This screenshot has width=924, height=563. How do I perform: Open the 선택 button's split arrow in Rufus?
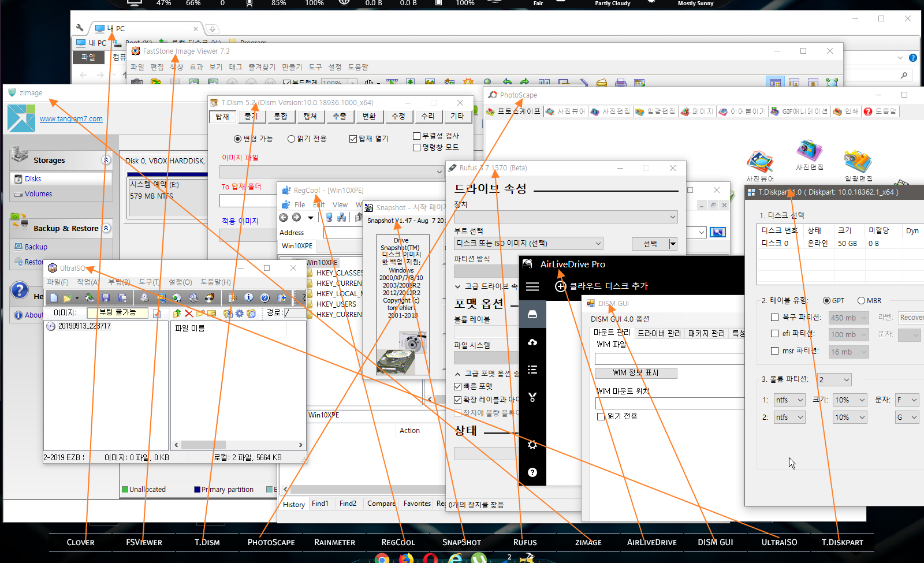(x=673, y=244)
